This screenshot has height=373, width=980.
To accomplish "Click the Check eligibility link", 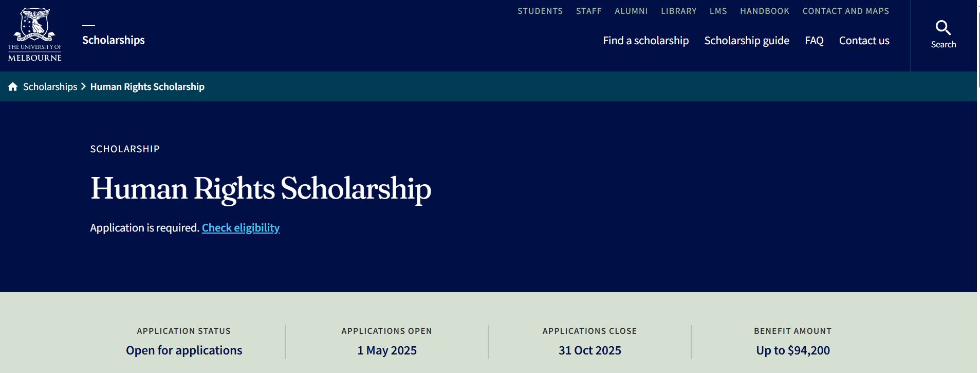I will pyautogui.click(x=241, y=228).
